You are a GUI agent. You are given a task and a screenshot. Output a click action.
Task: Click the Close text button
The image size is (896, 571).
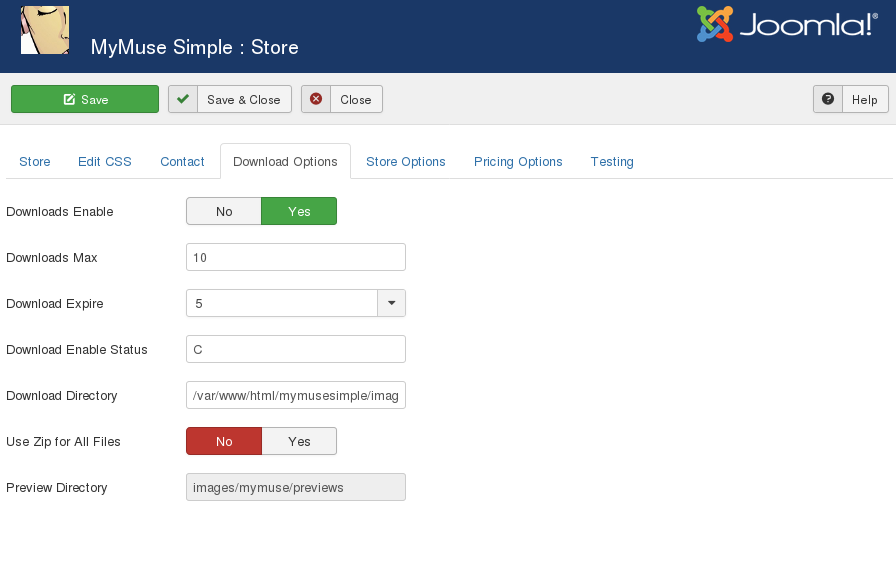coord(355,99)
